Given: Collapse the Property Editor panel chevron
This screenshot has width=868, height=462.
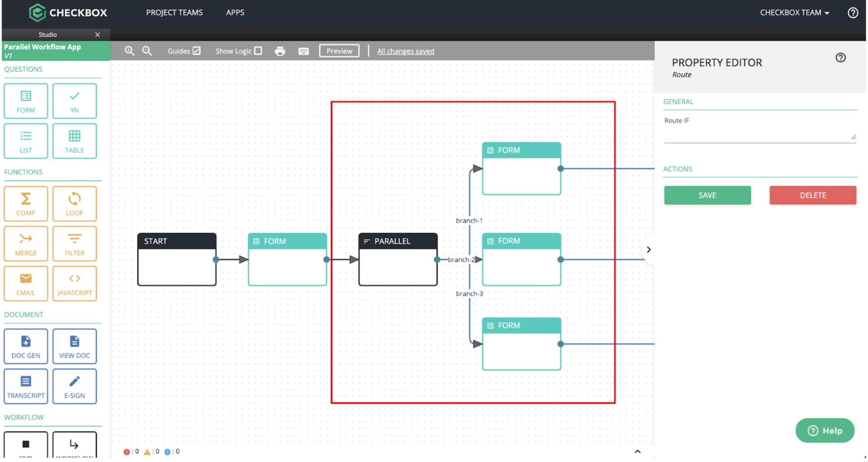Looking at the screenshot, I should [x=648, y=249].
